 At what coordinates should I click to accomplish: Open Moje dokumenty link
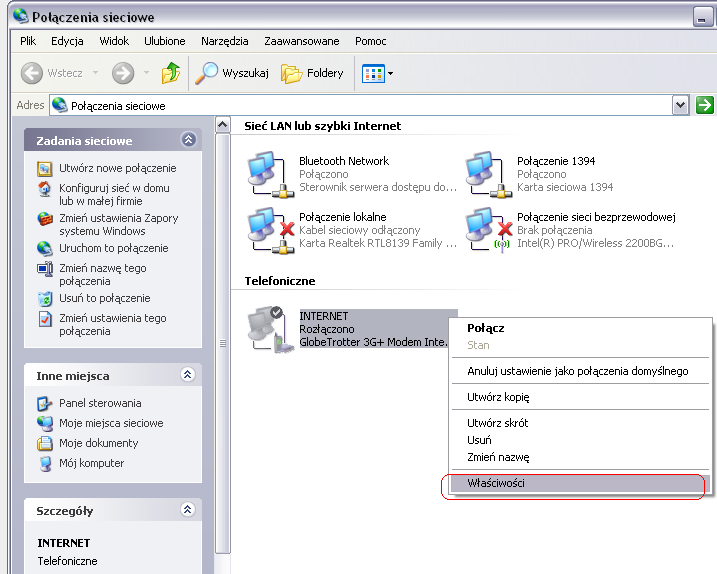click(99, 443)
